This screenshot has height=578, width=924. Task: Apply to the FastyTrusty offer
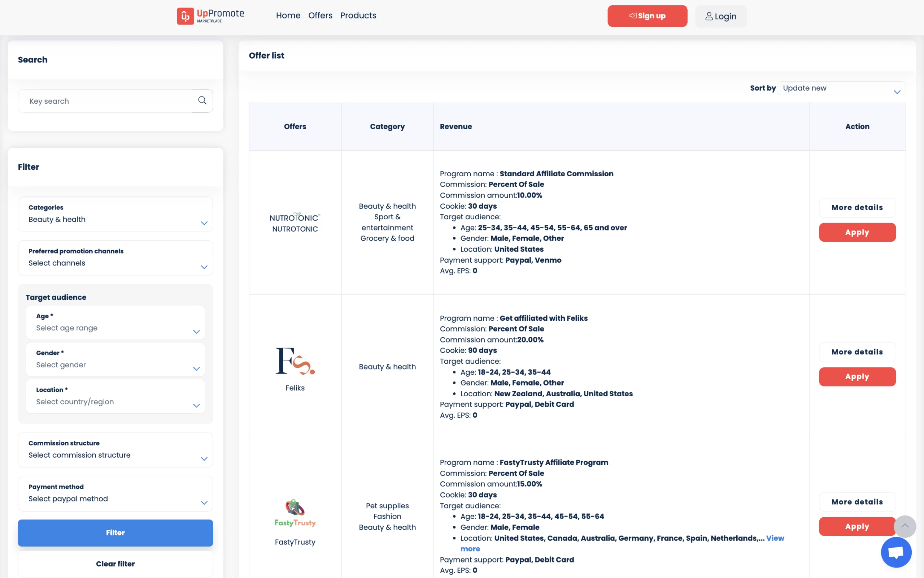pos(857,526)
